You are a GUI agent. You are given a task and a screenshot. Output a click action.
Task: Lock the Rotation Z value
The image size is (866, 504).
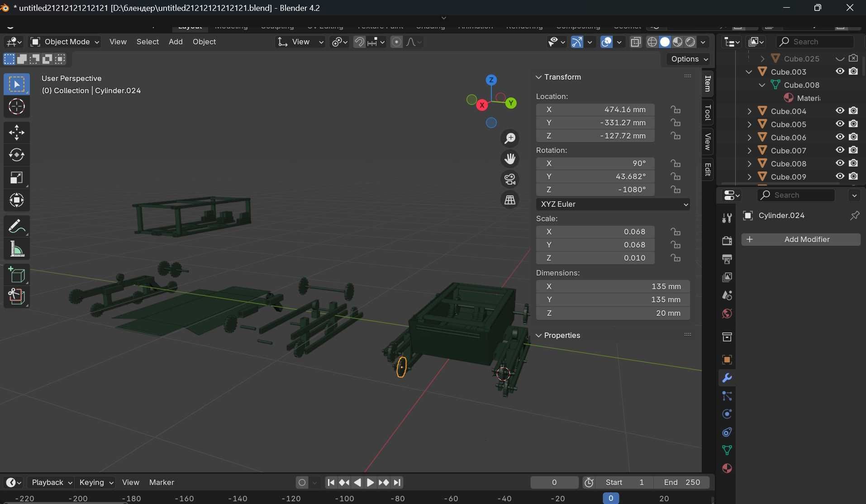676,190
